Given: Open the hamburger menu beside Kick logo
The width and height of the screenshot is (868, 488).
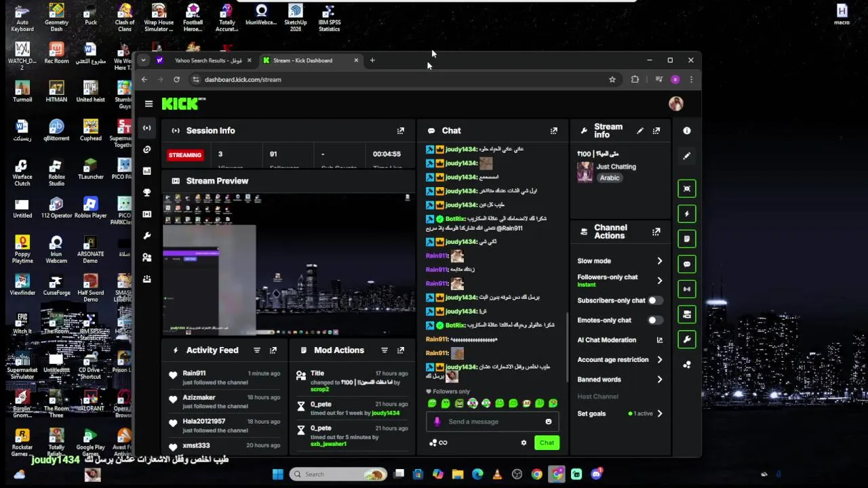Looking at the screenshot, I should pos(149,104).
